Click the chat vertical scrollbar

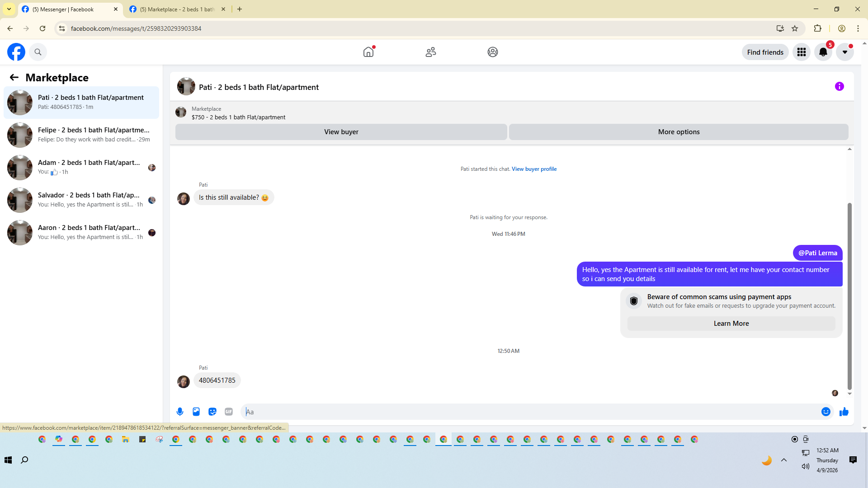tap(849, 296)
